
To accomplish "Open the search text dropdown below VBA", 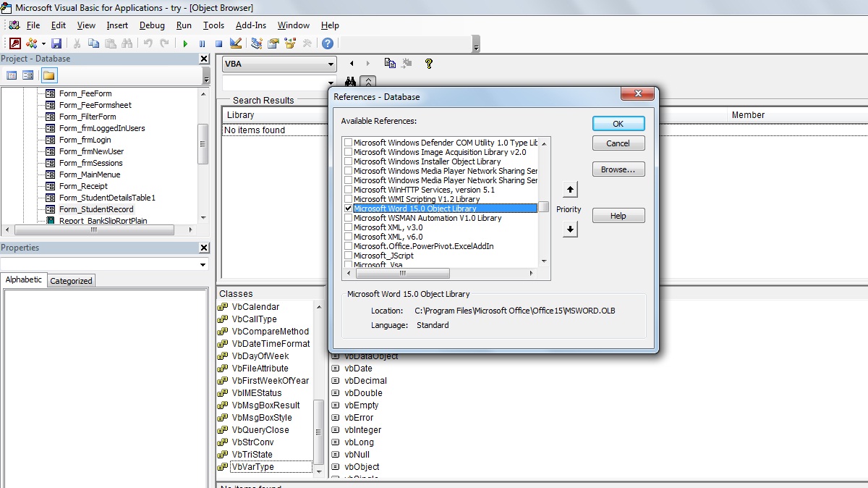I will 331,83.
